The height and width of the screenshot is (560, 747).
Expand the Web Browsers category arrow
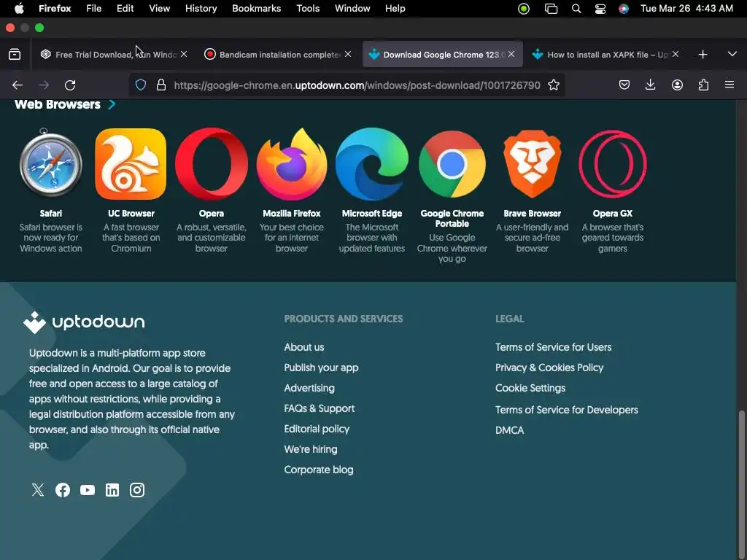[x=112, y=104]
